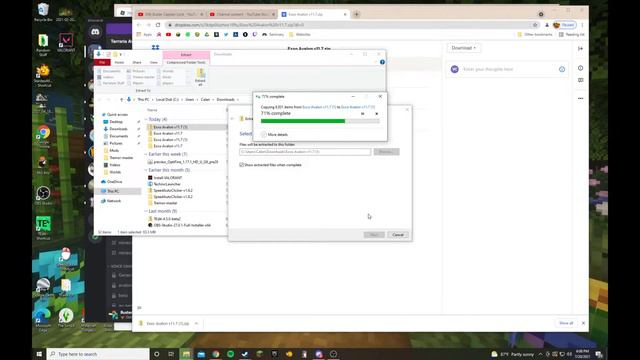Viewport: 640px width, 360px height.
Task: Click Browse button in extraction wizard
Action: pyautogui.click(x=387, y=152)
